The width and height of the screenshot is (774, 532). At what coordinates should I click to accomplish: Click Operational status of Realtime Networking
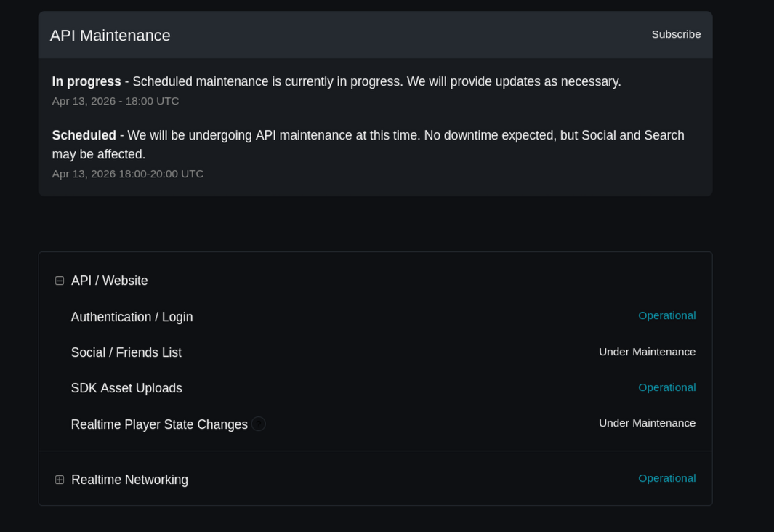[667, 479]
